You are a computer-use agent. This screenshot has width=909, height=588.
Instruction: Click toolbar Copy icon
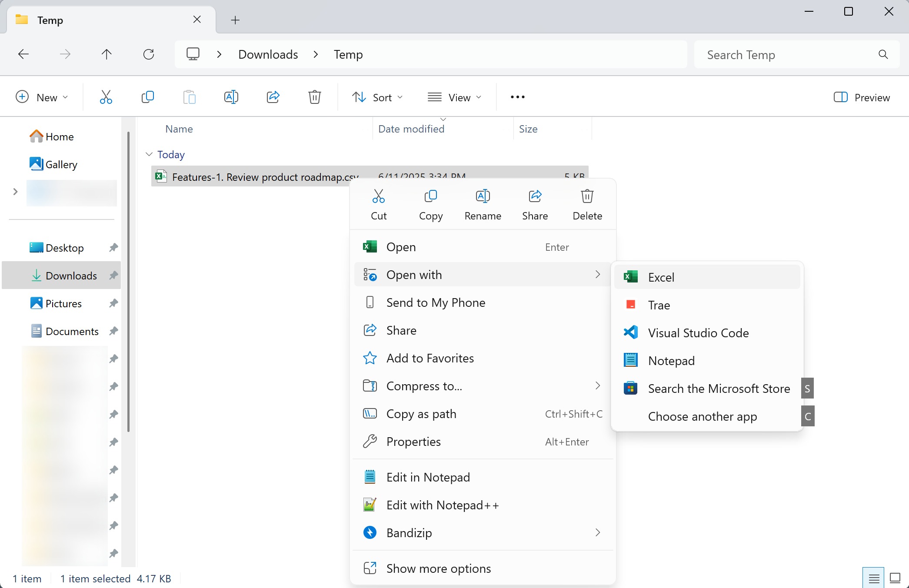click(148, 97)
